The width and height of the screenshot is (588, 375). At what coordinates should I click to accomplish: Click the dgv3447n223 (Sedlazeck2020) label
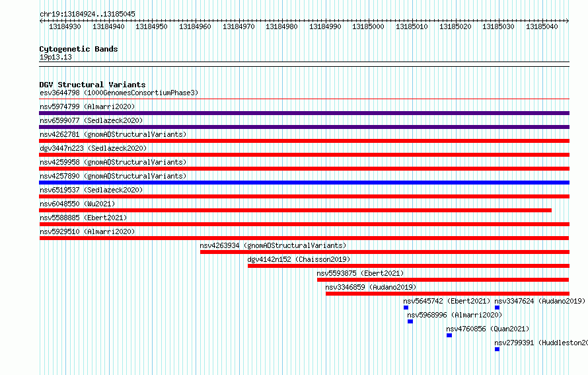tap(93, 148)
